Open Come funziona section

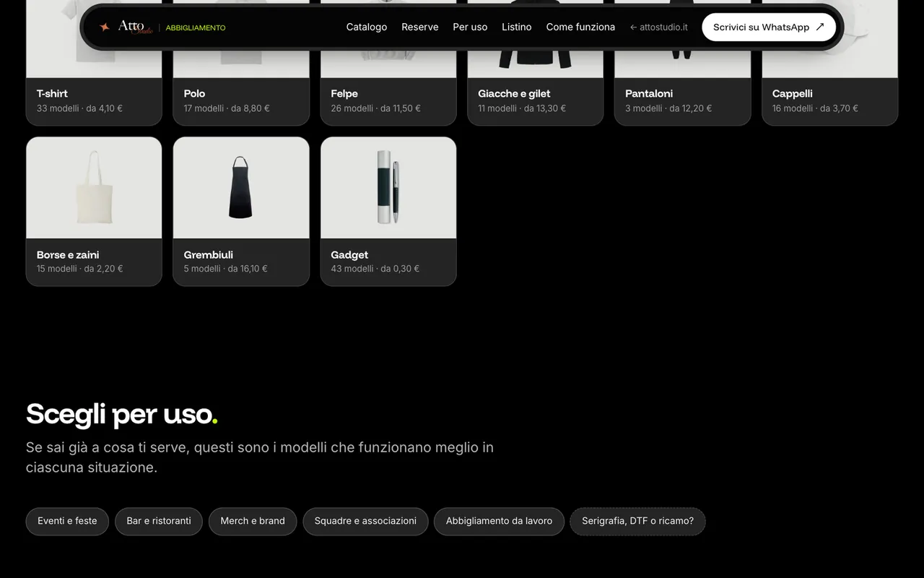pos(580,27)
